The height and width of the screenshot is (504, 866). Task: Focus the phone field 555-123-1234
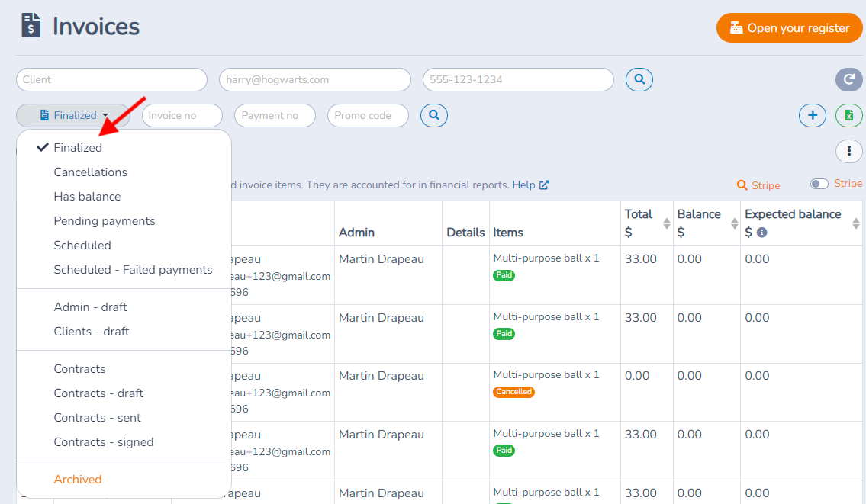(518, 79)
